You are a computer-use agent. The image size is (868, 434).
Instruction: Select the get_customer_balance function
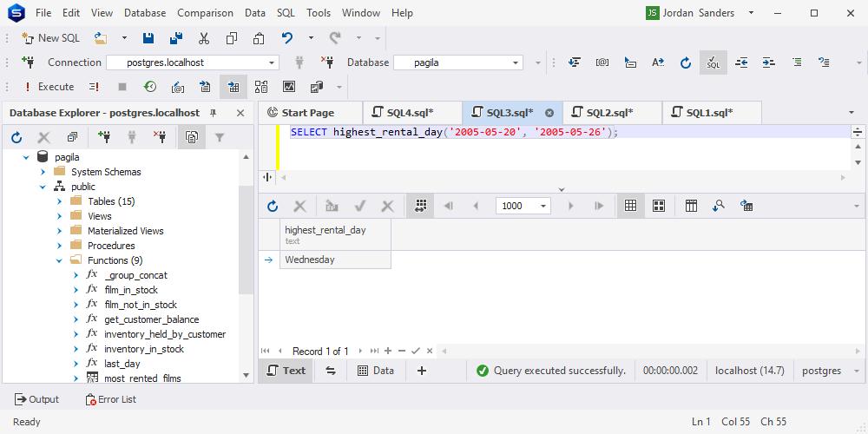click(151, 319)
